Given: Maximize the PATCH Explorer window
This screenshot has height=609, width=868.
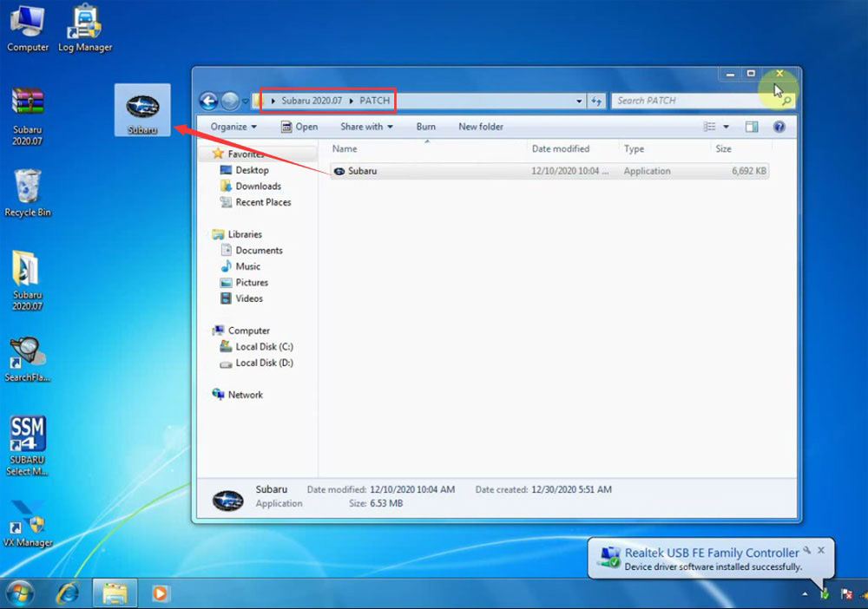Looking at the screenshot, I should [x=751, y=74].
